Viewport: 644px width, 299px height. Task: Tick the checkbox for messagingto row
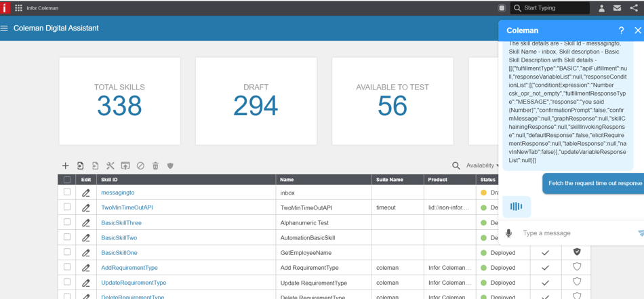[67, 192]
